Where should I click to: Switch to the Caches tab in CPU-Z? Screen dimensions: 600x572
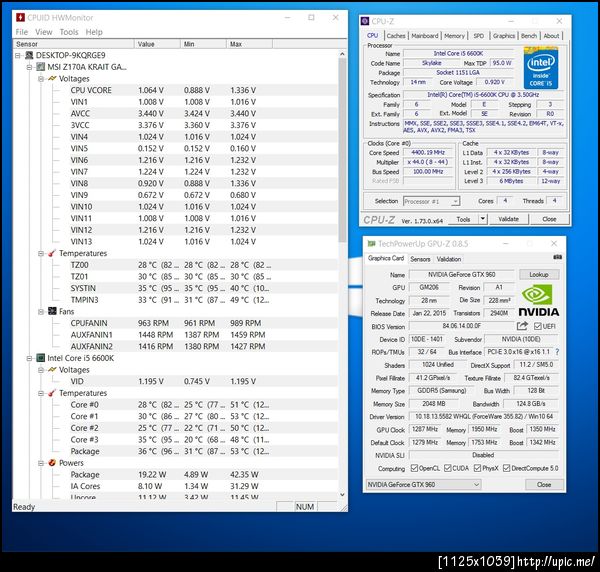(x=396, y=36)
